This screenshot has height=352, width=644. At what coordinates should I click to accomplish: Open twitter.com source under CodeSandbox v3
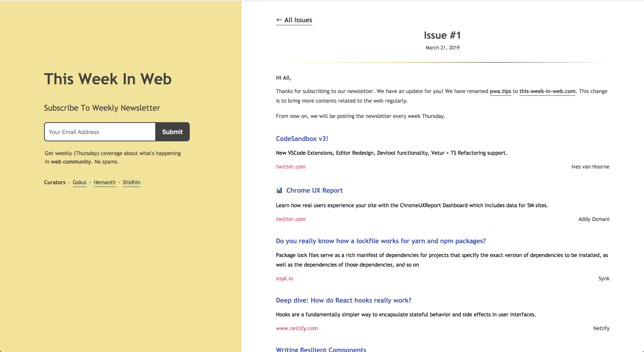pos(291,167)
